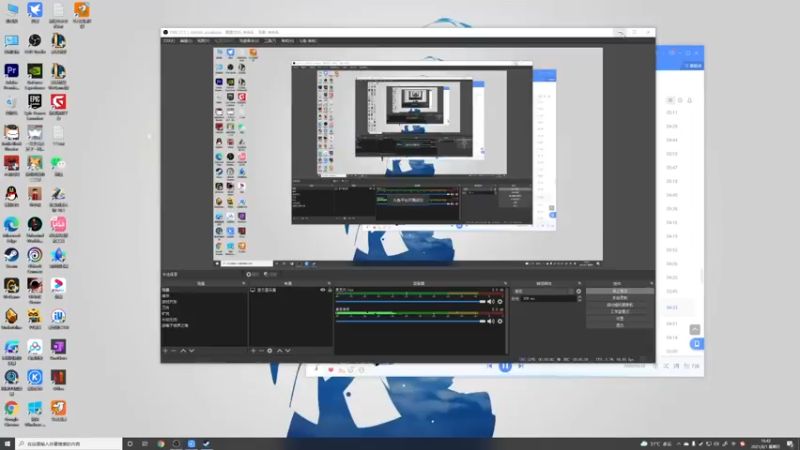Click Start Virtual Camera button
This screenshot has width=800, height=450.
click(x=620, y=305)
